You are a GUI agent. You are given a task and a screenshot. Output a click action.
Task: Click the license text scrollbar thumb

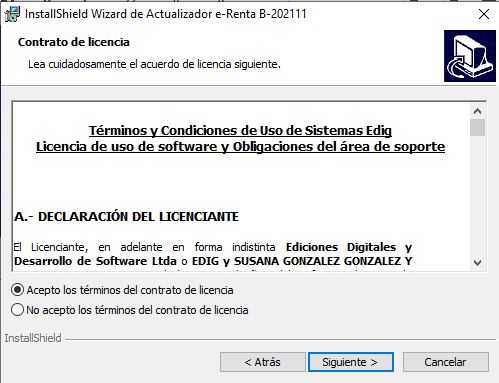pyautogui.click(x=477, y=127)
